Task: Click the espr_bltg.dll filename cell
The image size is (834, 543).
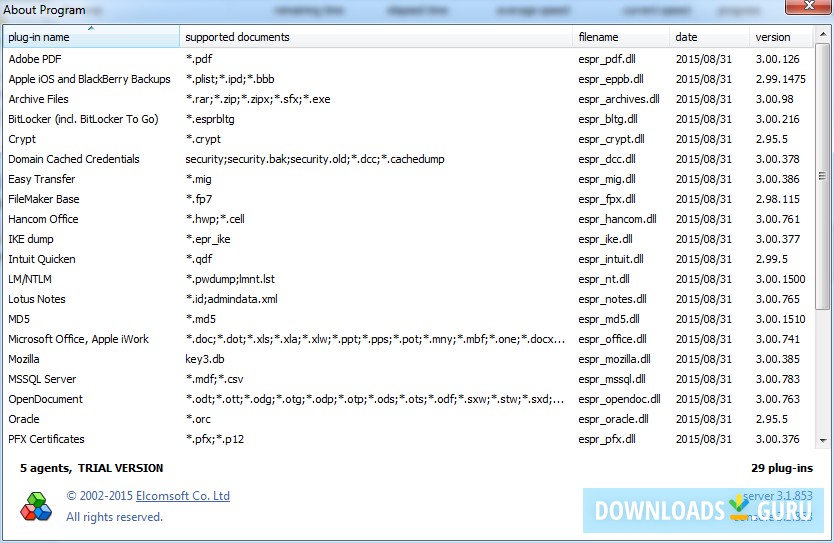Action: click(608, 119)
